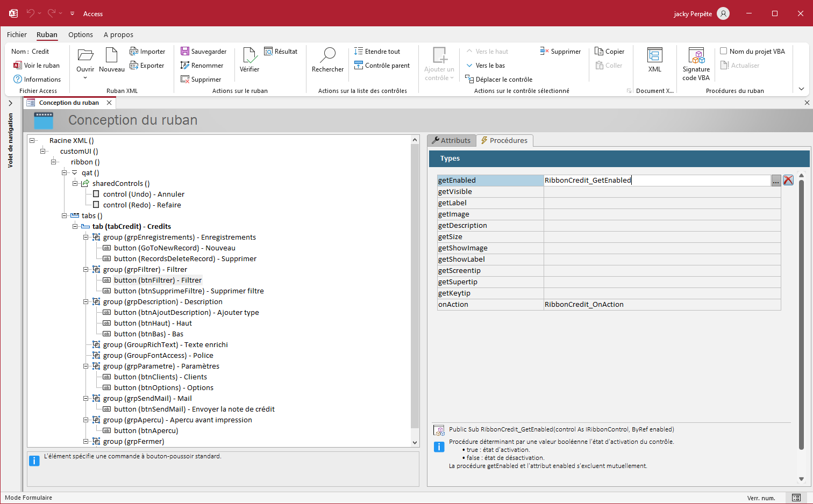This screenshot has height=504, width=813.
Task: Expand the navigation pane chevron
Action: click(10, 103)
